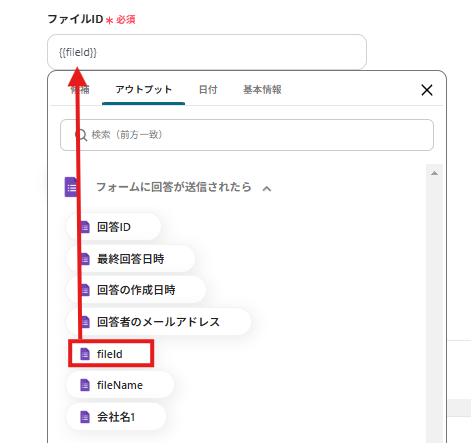
Task: Open the 基本情報 tab
Action: click(262, 89)
